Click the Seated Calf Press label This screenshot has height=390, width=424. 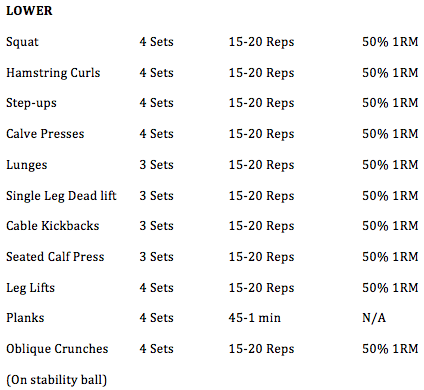click(x=55, y=257)
